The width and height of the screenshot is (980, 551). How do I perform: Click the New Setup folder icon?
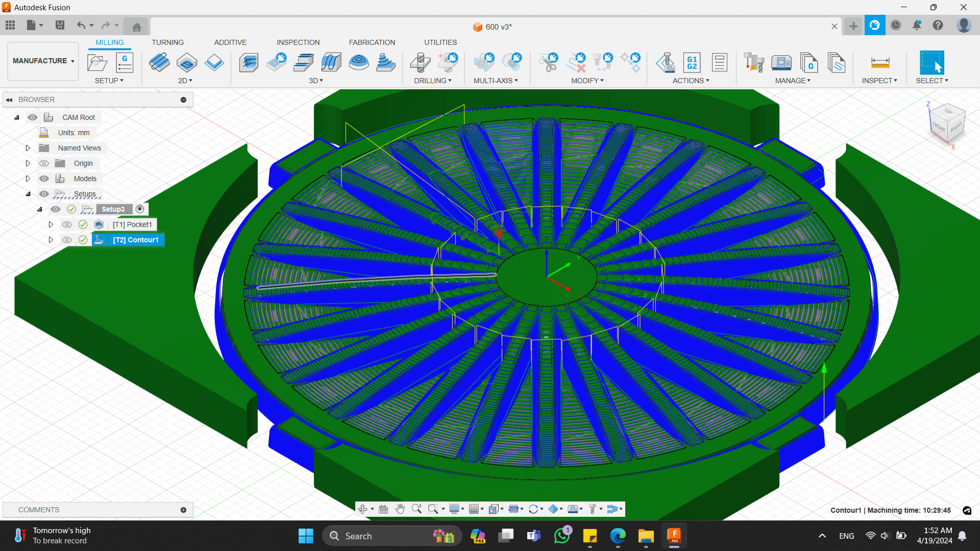[x=97, y=63]
